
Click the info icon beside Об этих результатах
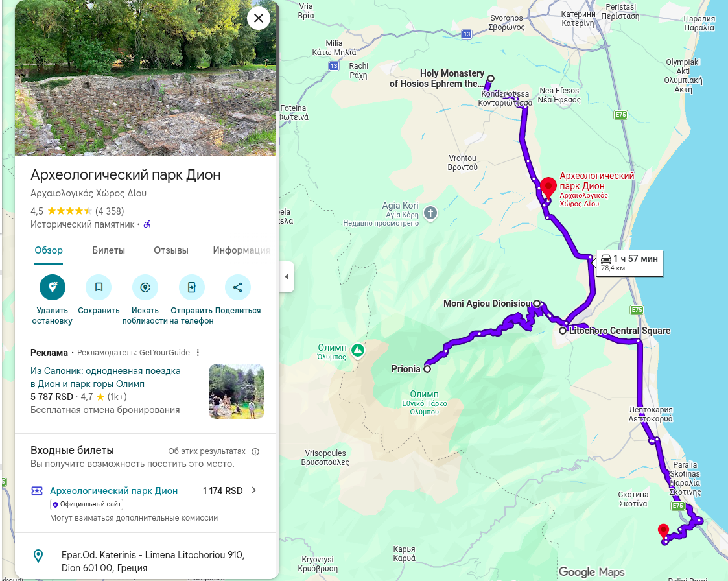(255, 451)
